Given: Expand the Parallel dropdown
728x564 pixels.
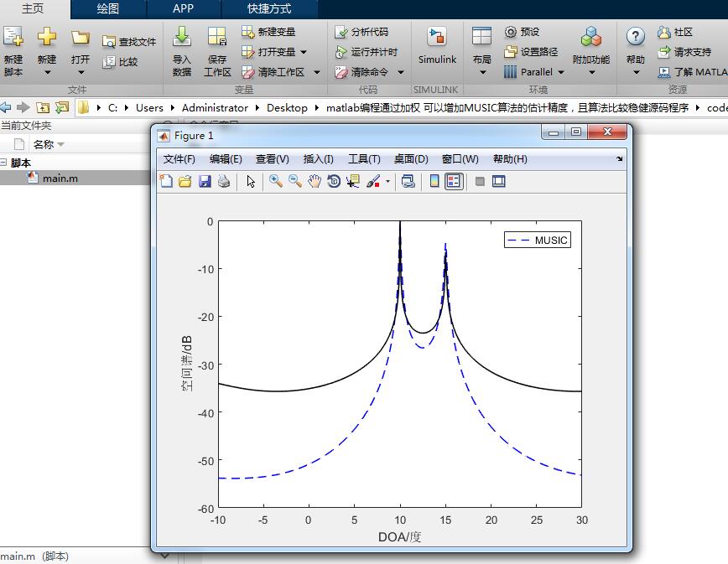Looking at the screenshot, I should tap(561, 72).
